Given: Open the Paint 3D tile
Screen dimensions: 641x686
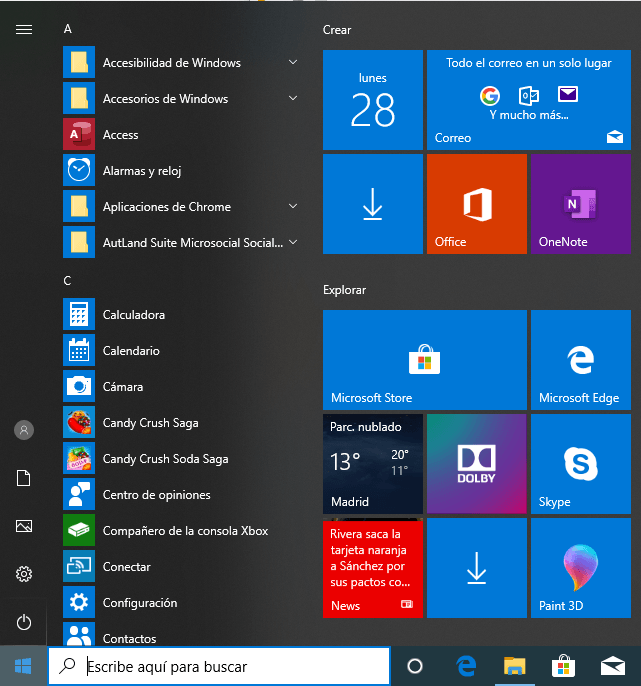Looking at the screenshot, I should pyautogui.click(x=581, y=568).
